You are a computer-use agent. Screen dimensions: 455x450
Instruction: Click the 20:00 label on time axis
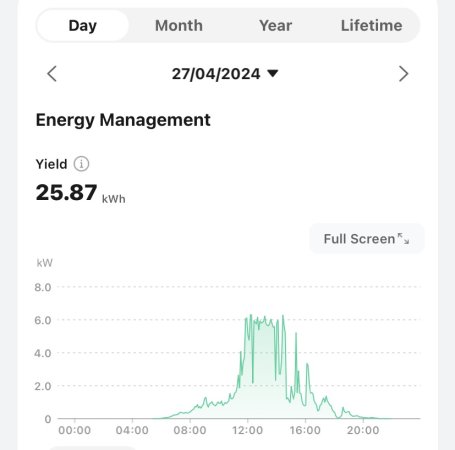363,430
